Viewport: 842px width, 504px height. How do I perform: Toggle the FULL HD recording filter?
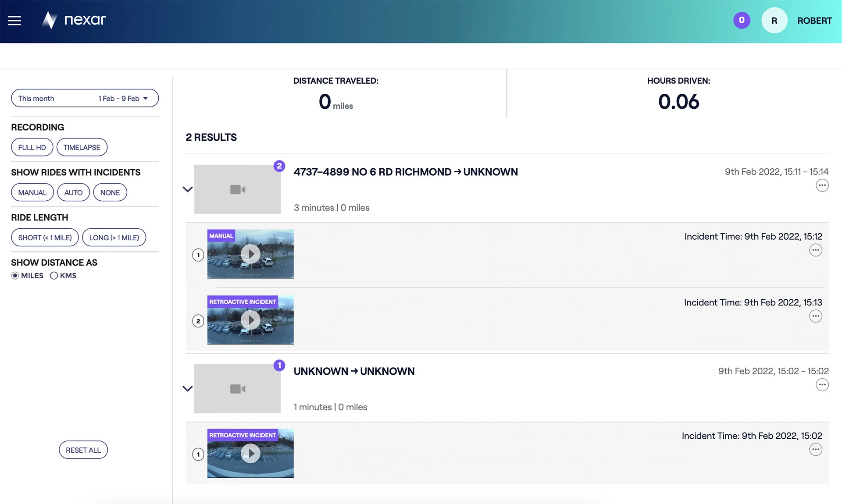[x=32, y=147]
